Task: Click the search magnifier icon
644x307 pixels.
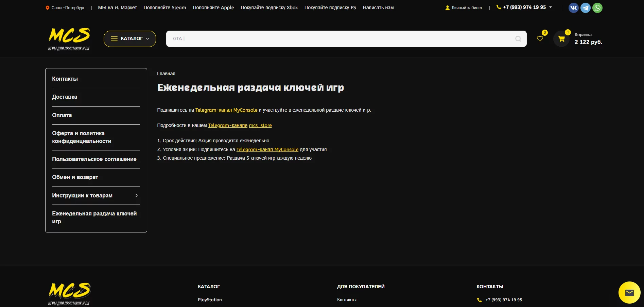Action: point(518,39)
